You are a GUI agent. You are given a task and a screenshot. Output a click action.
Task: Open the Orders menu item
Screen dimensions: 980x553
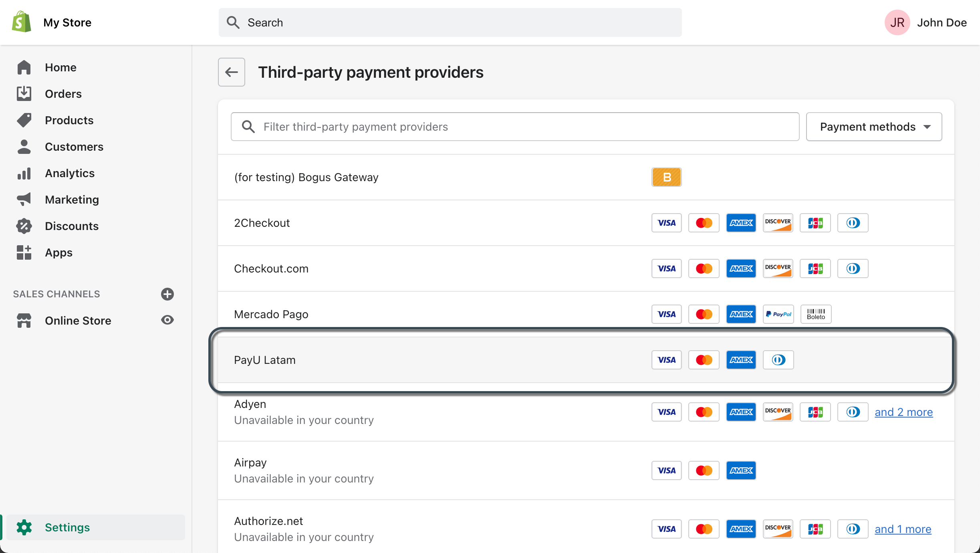point(63,94)
